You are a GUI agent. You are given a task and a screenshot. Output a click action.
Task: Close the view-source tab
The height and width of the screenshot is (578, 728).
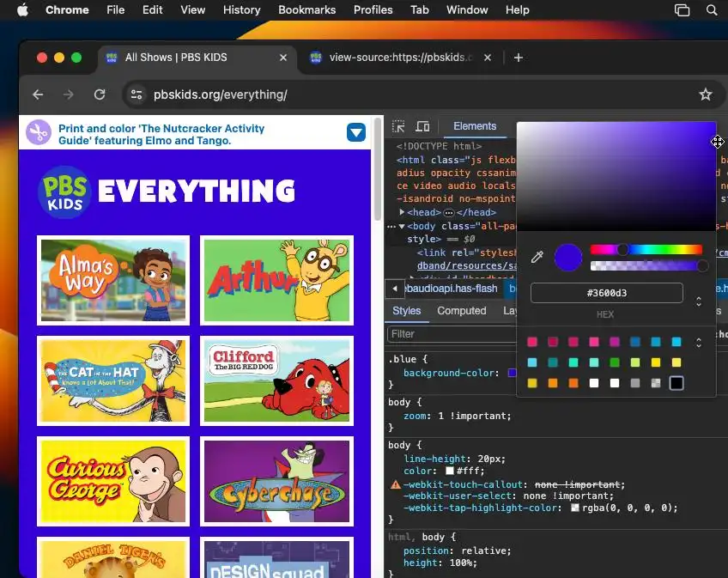tap(488, 58)
